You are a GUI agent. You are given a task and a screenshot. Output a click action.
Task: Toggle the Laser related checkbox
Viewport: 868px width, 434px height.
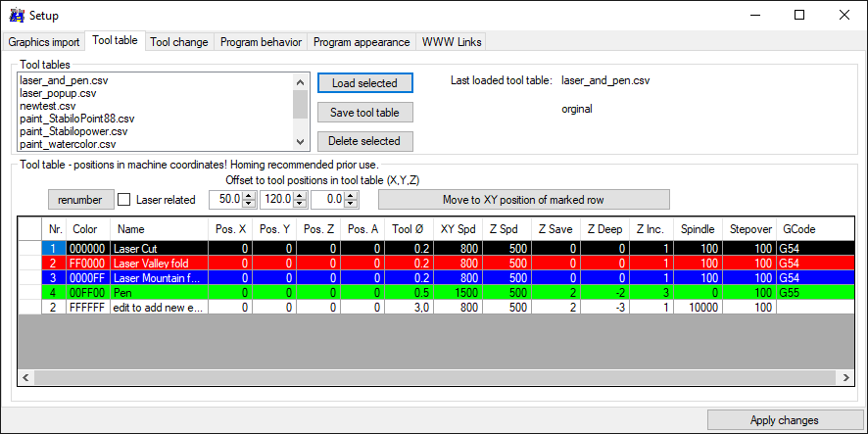coord(125,200)
